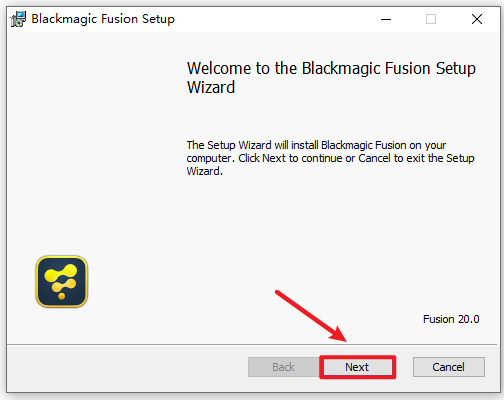
Task: Click the red annotation arrow pointing at Next
Action: (311, 316)
